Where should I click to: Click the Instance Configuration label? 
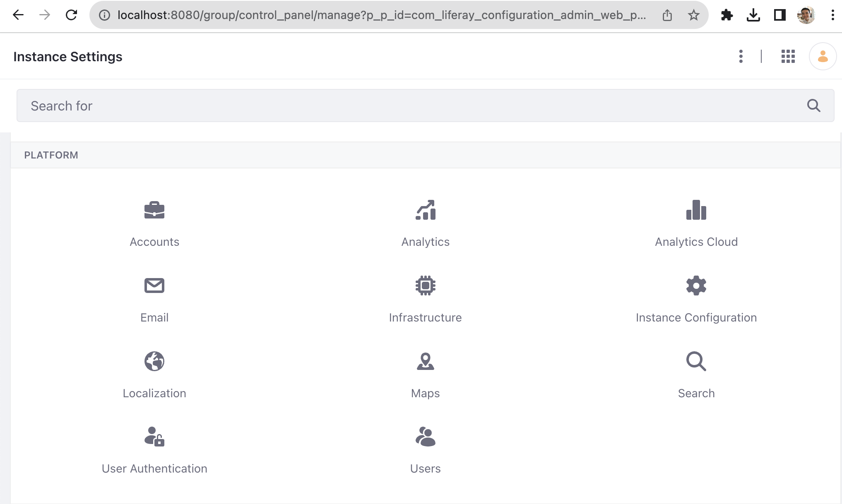696,317
